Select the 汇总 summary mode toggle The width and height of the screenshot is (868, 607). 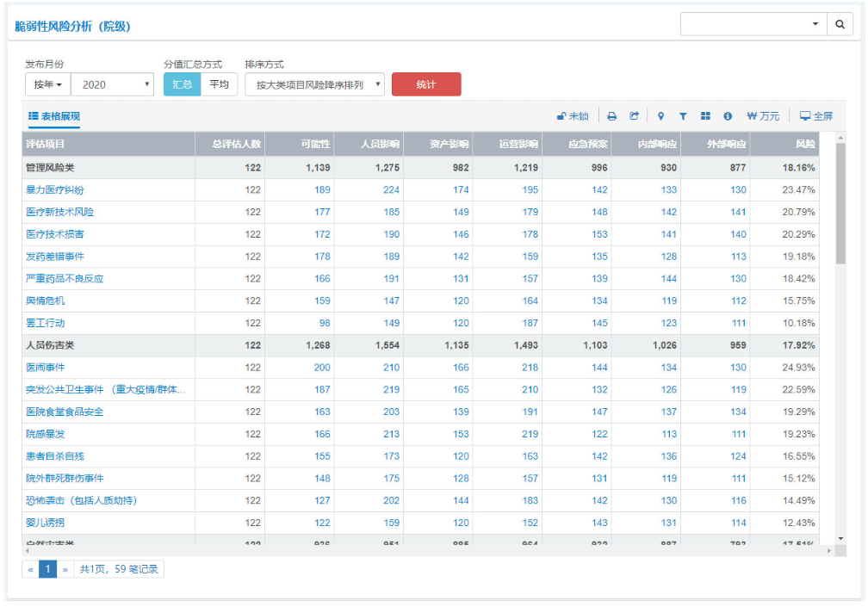tap(183, 84)
